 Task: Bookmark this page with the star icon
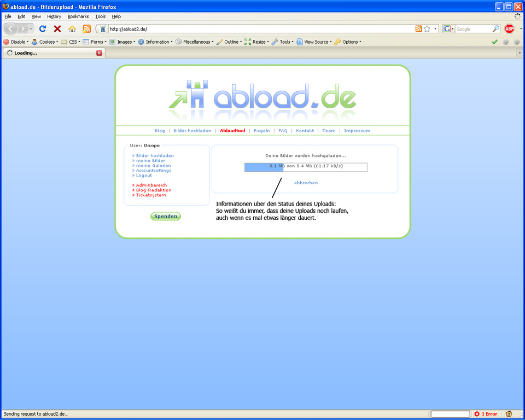427,29
